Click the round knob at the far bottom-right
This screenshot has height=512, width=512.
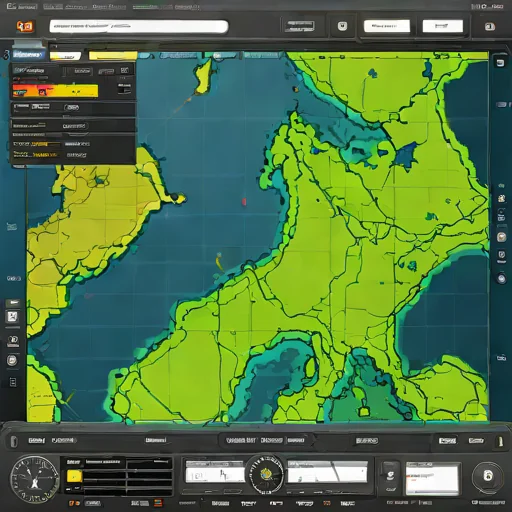(488, 476)
